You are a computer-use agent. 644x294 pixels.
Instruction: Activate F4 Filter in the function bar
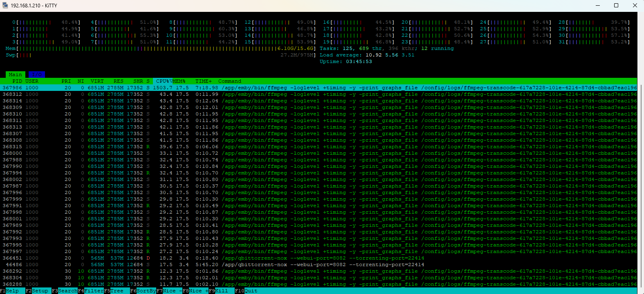click(x=91, y=291)
